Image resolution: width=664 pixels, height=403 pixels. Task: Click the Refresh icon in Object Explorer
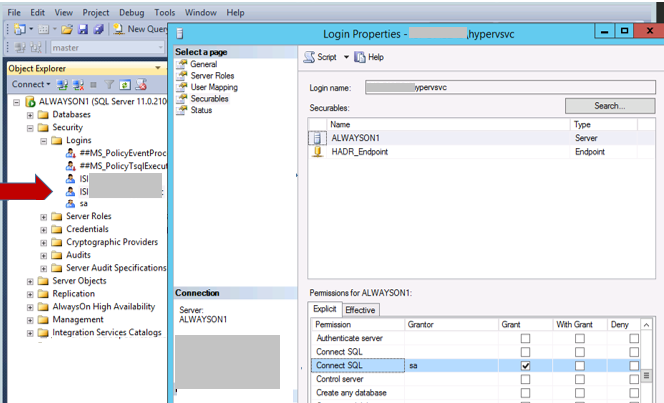(x=124, y=85)
